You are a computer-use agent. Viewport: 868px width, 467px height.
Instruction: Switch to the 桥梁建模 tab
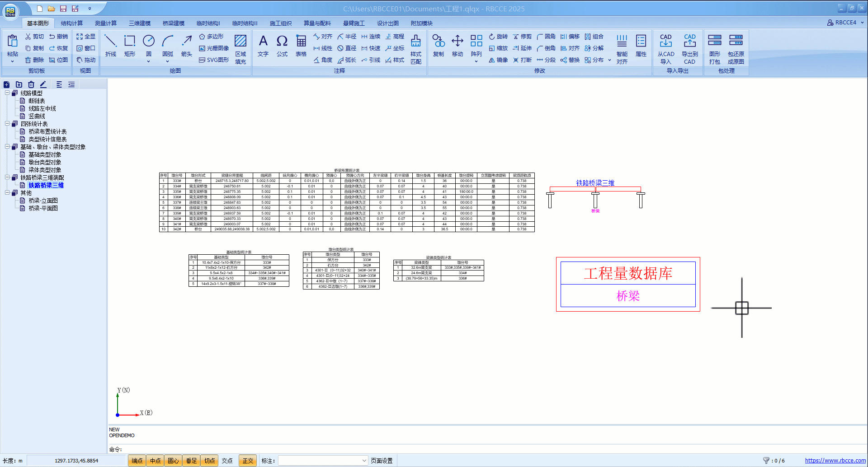pos(174,23)
